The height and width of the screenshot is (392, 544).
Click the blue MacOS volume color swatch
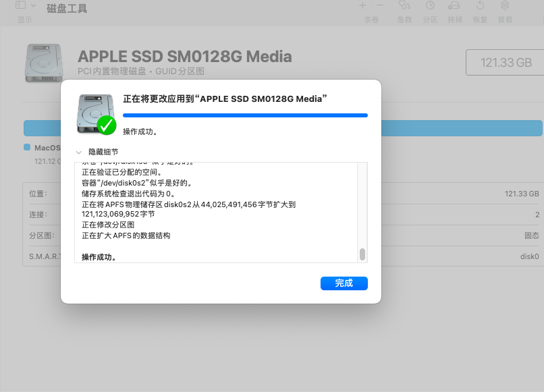click(x=27, y=147)
